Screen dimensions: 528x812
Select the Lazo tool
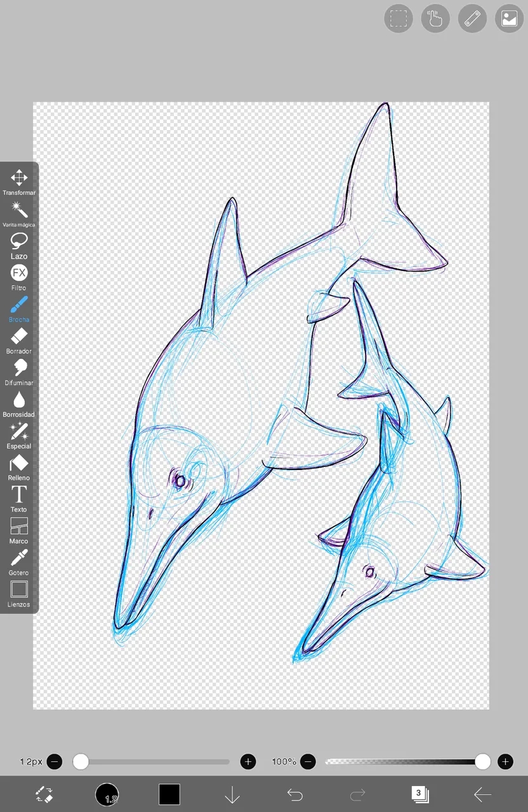click(19, 246)
